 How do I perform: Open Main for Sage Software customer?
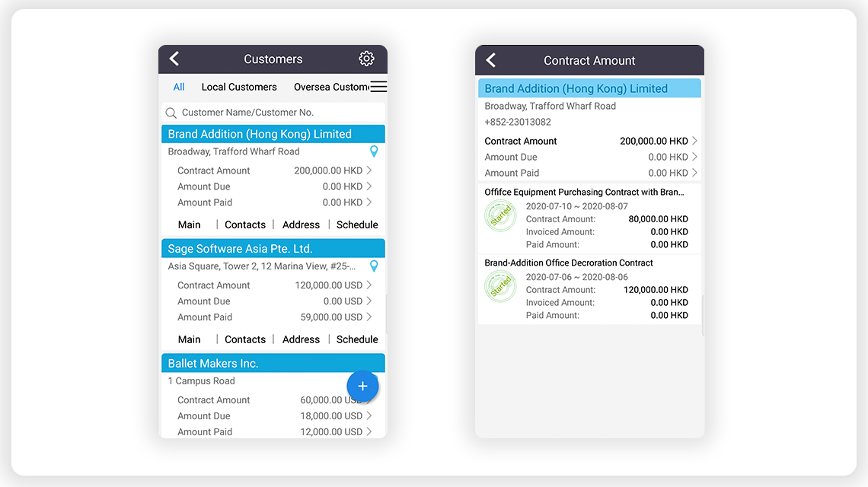(x=190, y=339)
